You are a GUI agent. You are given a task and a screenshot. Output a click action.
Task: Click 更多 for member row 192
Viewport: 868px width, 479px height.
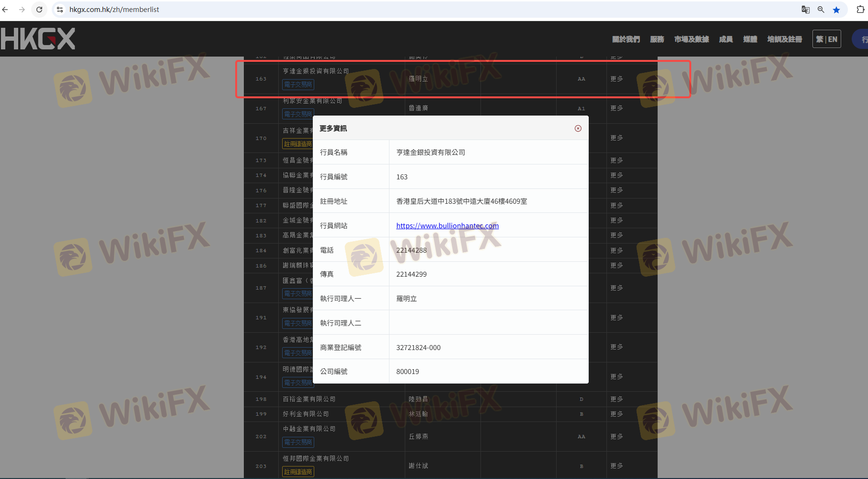[x=617, y=347]
